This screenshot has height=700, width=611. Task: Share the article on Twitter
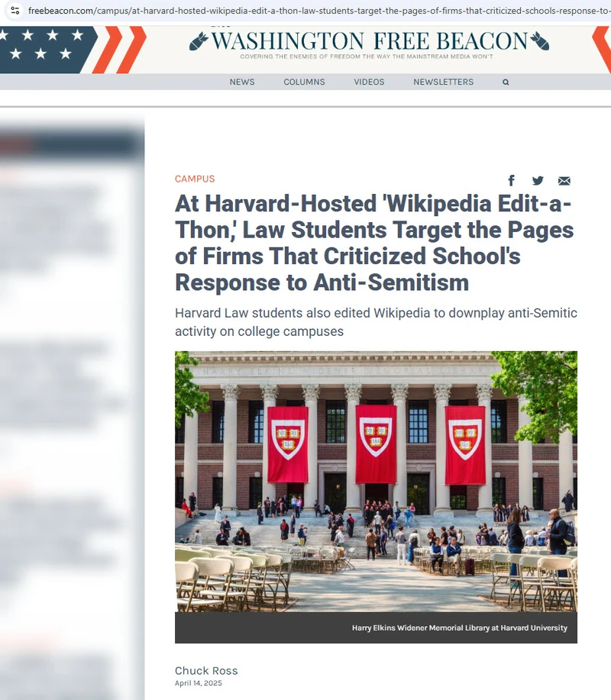(538, 180)
